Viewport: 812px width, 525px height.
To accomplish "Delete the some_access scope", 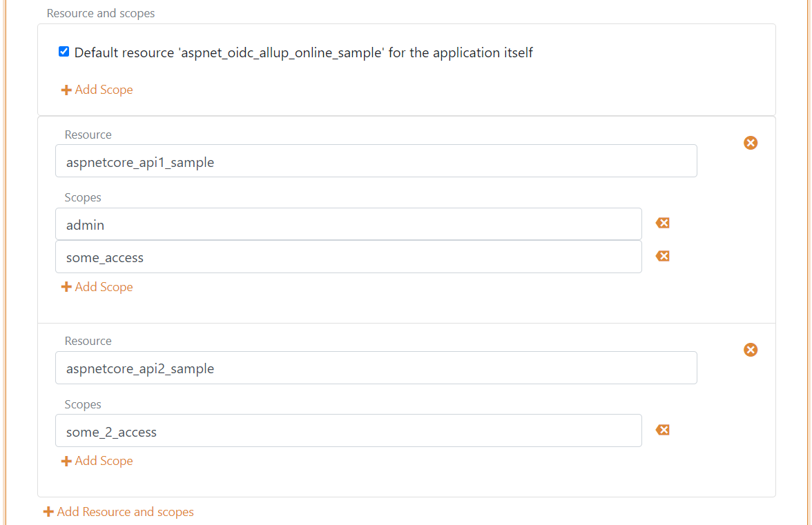I will pos(662,256).
